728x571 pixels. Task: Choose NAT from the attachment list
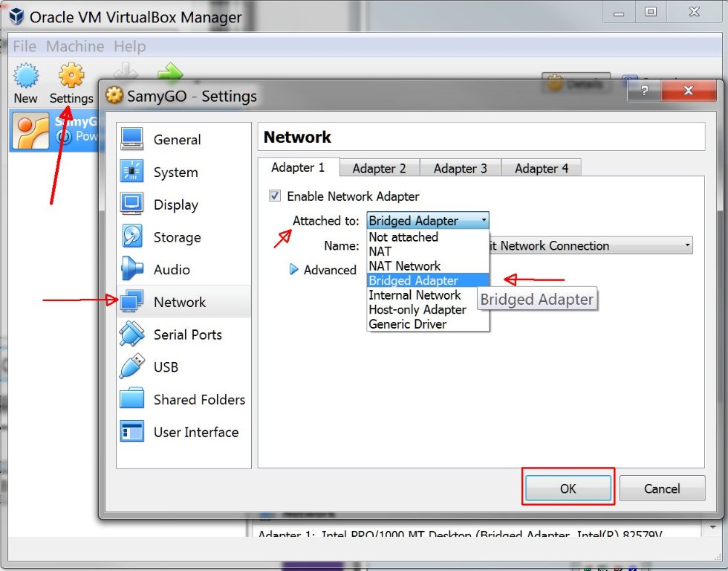tap(428, 251)
